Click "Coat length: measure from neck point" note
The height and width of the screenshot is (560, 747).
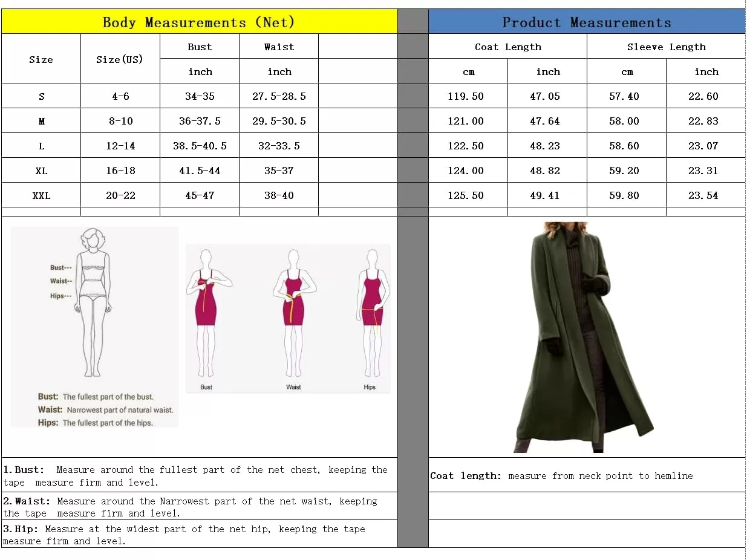pos(561,476)
